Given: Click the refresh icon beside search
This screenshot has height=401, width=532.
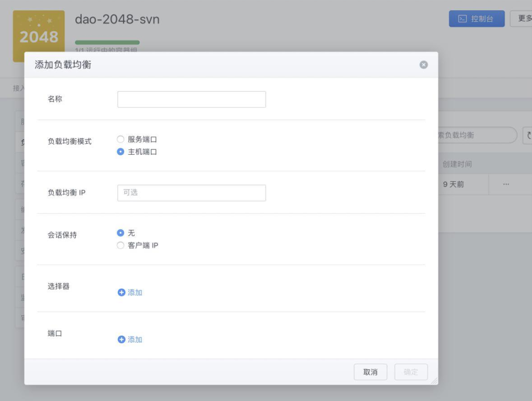Looking at the screenshot, I should (x=529, y=135).
